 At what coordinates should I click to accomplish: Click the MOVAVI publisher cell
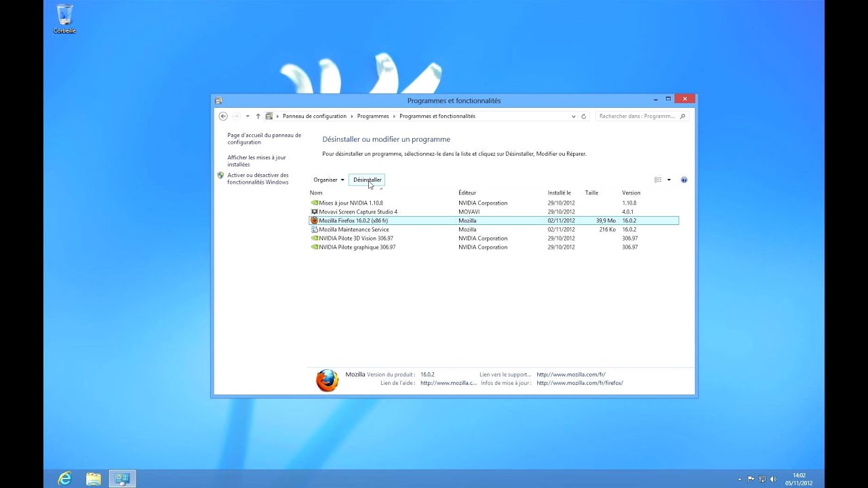(469, 211)
